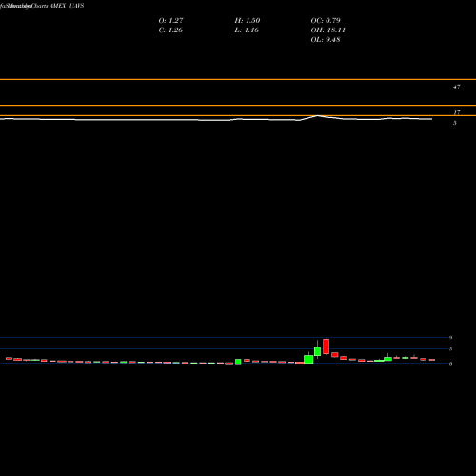Click the low price value L: 1.16
Screen dimensions: 476x476
[247, 30]
